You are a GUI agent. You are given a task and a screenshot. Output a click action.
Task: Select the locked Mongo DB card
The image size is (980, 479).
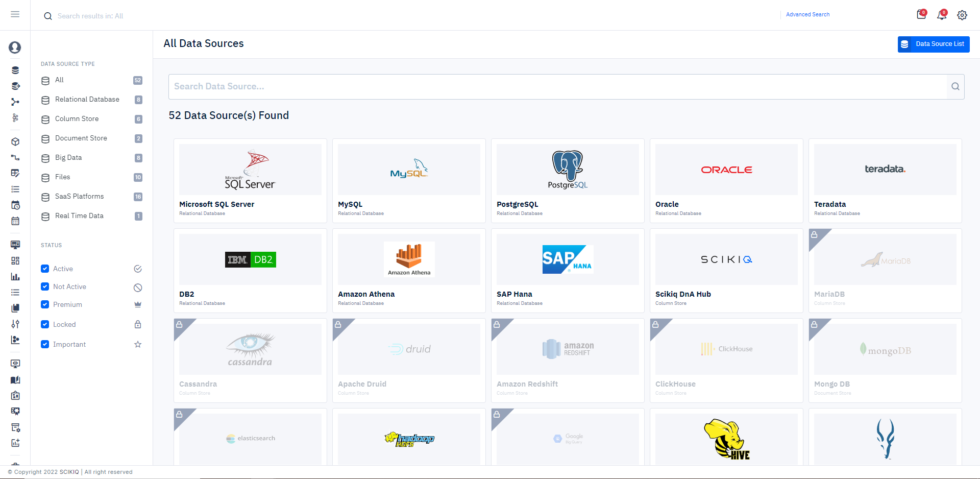coord(885,361)
